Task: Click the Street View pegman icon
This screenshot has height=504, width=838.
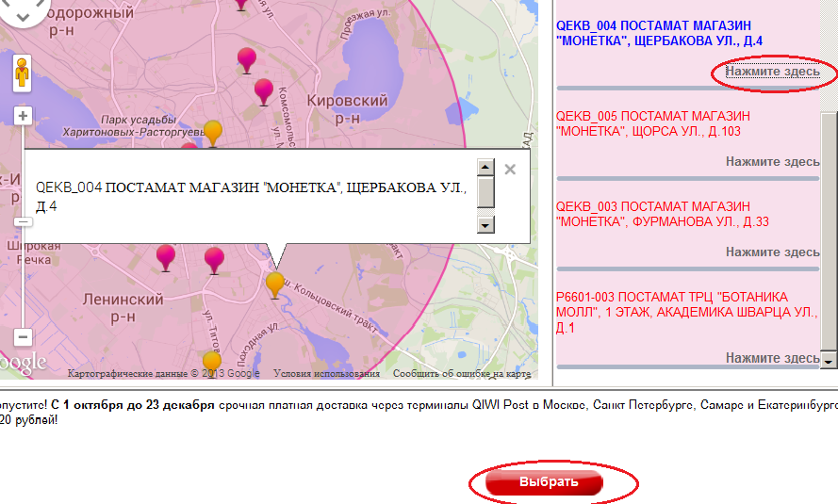Action: coord(22,73)
